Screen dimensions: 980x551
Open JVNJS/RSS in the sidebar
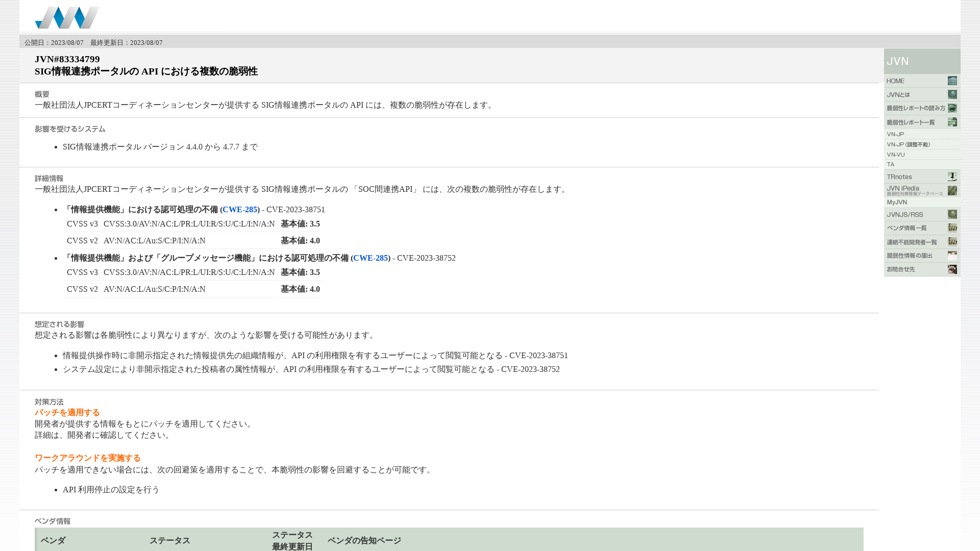pos(922,215)
